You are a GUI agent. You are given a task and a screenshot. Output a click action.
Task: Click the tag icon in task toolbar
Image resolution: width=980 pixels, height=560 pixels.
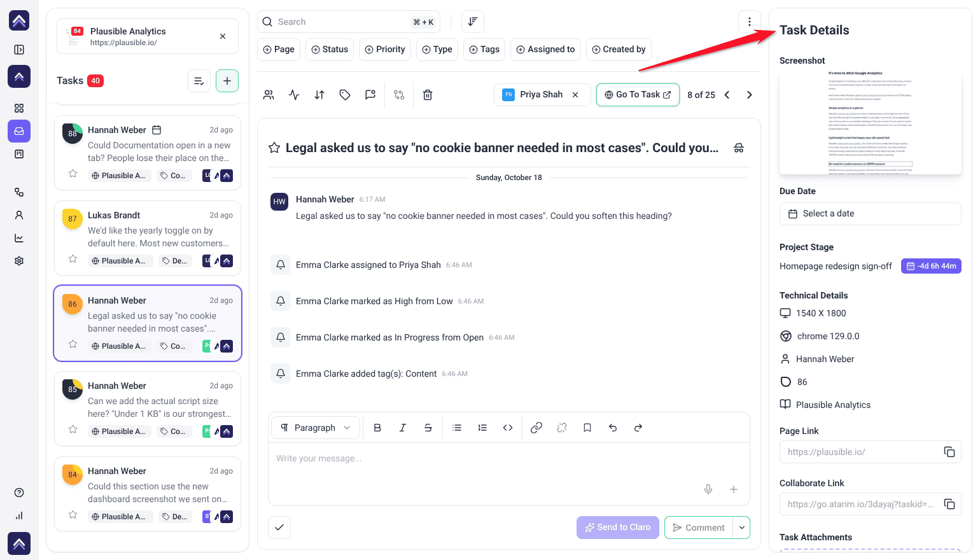point(345,95)
